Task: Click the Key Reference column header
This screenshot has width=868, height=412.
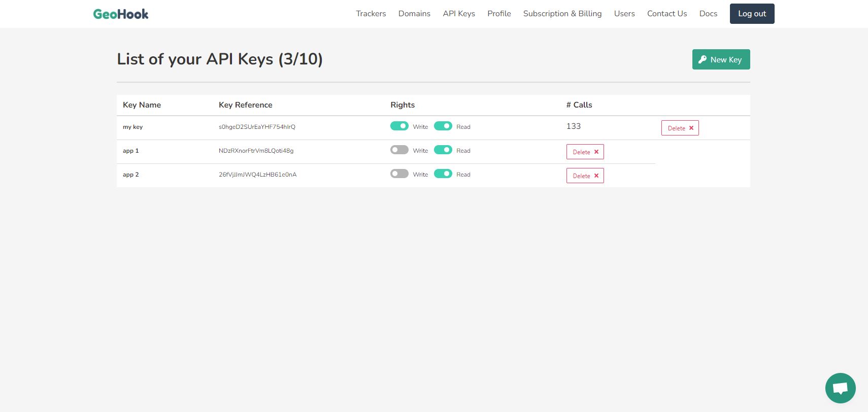Action: pyautogui.click(x=246, y=105)
